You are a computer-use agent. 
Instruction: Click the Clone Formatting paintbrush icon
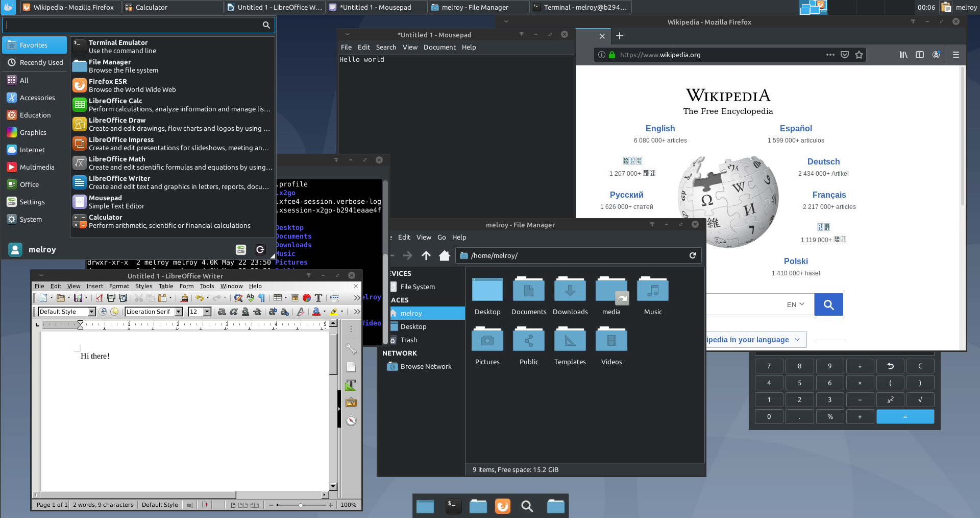(184, 298)
